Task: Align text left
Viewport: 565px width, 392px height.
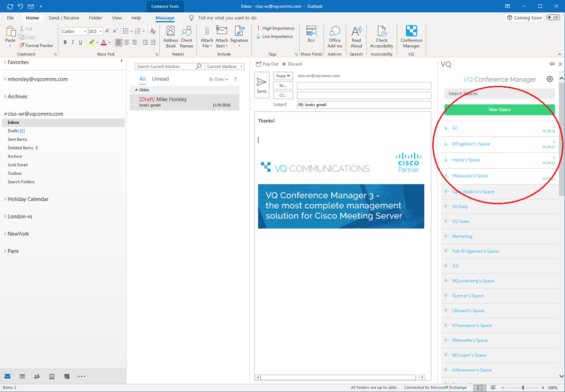Action: [118, 43]
